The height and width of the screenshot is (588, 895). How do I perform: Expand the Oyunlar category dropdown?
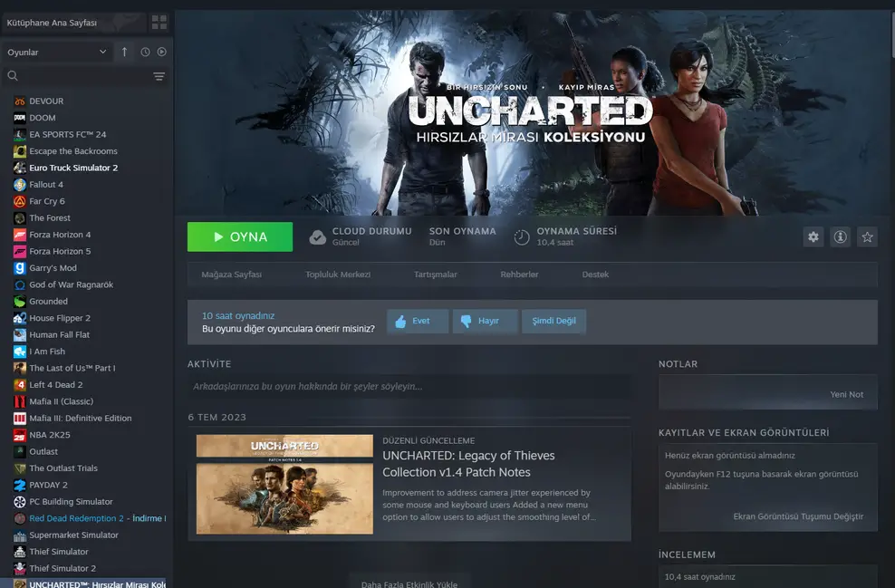tap(56, 52)
